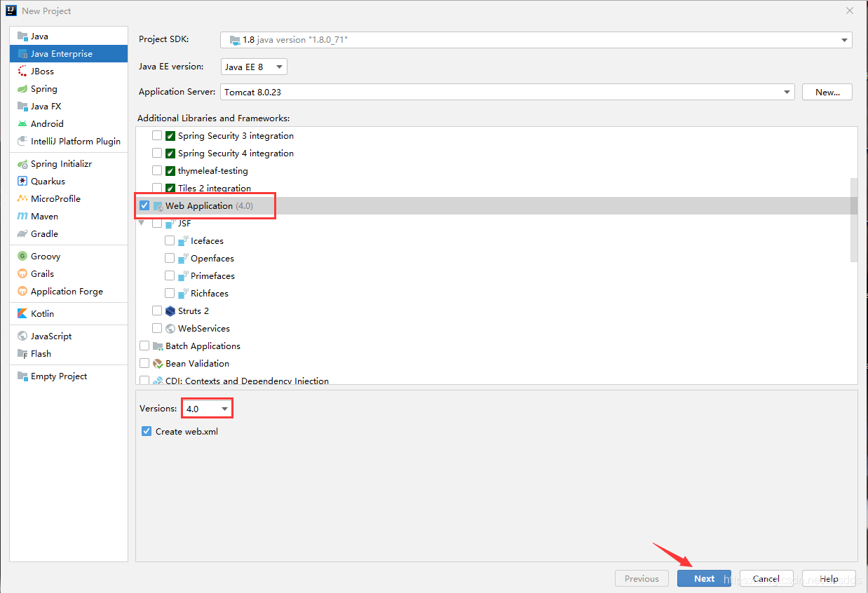Viewport: 868px width, 593px height.
Task: Click the Web Application framework icon
Action: 158,205
